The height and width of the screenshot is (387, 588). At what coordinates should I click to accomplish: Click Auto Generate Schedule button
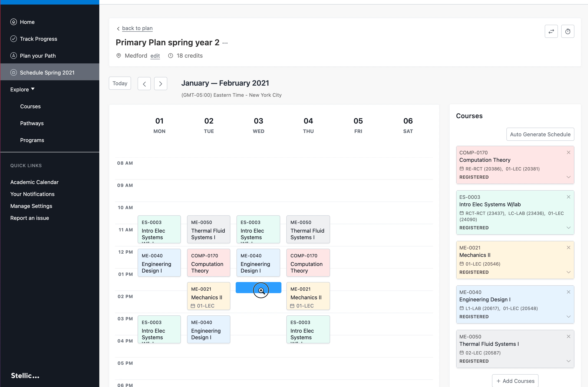(x=540, y=134)
